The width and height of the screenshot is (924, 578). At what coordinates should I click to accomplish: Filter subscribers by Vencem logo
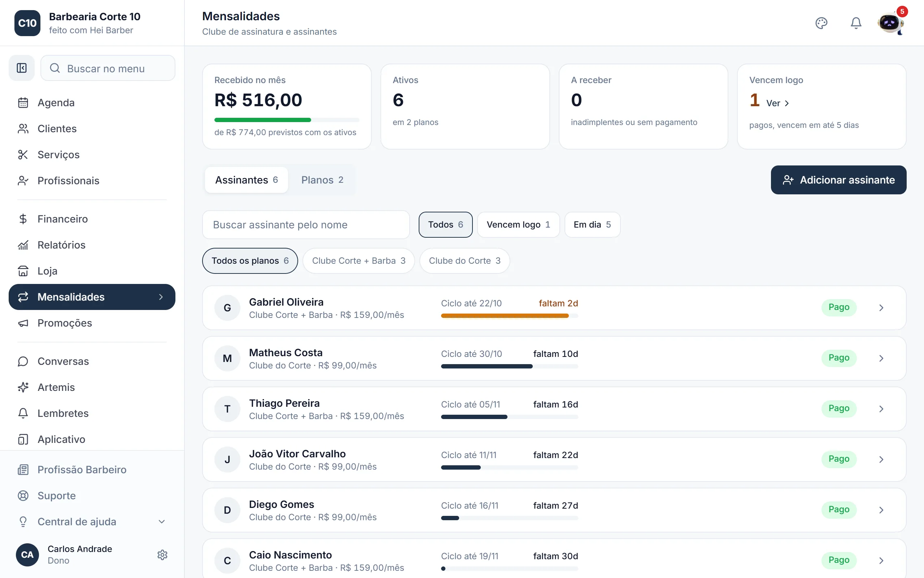[x=518, y=224]
